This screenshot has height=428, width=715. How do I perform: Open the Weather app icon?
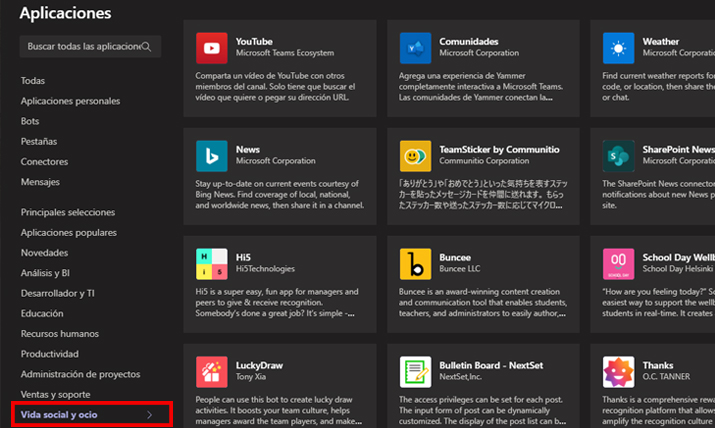[x=618, y=48]
